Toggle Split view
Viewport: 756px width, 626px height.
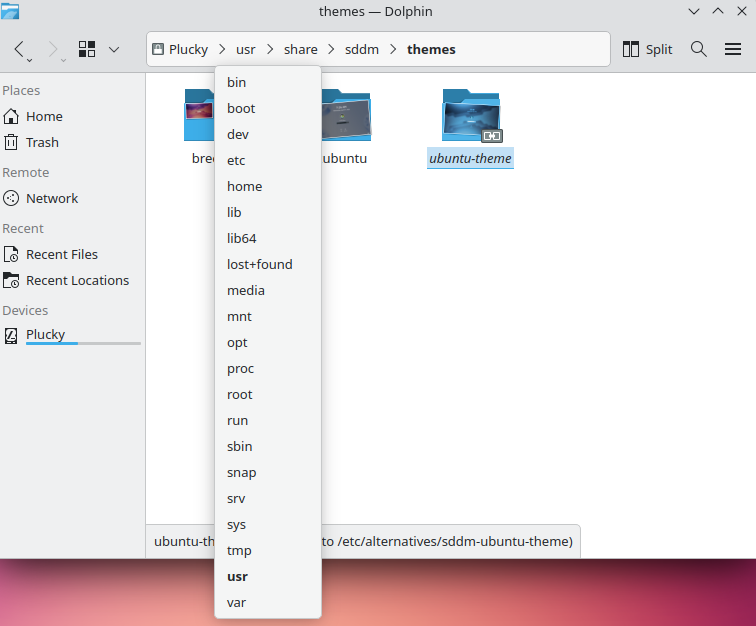[647, 49]
